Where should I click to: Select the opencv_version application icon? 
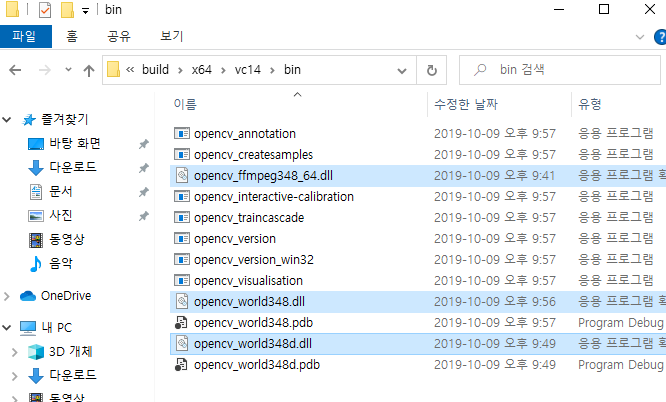[x=182, y=238]
